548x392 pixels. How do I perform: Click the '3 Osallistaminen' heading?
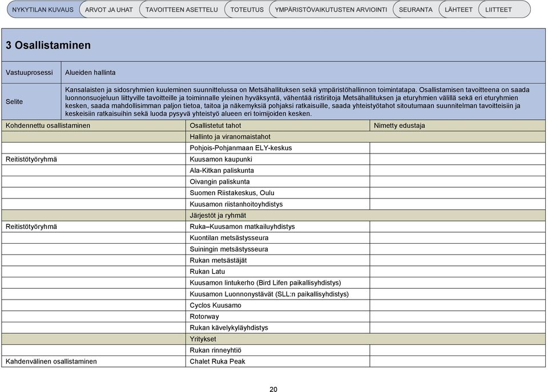[48, 45]
